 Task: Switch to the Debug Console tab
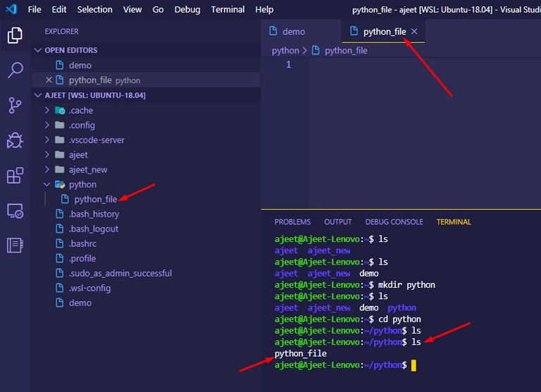[x=394, y=222]
